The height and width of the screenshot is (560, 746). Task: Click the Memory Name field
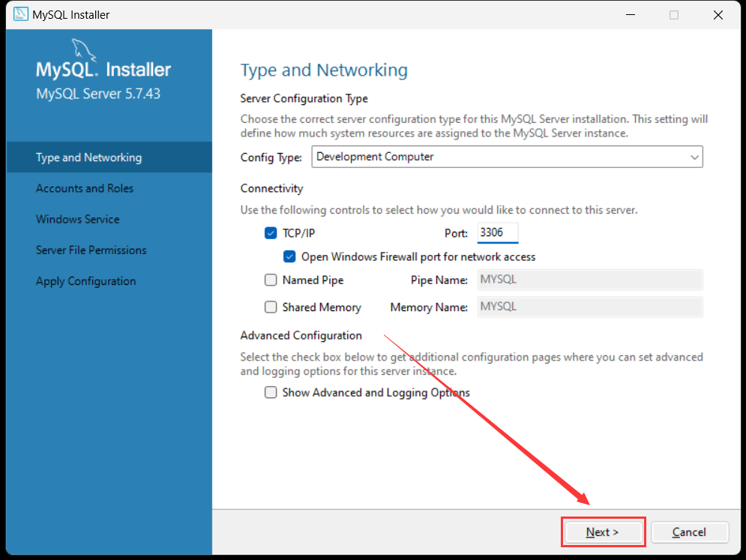tap(590, 307)
